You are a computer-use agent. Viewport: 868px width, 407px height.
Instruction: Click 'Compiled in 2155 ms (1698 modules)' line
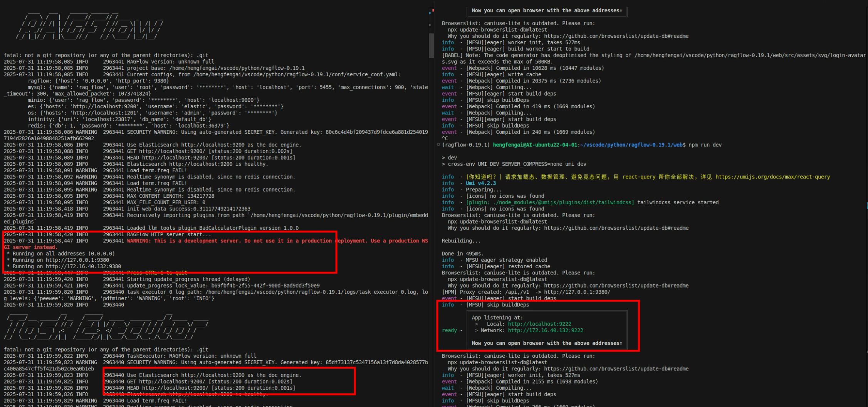coord(520,382)
